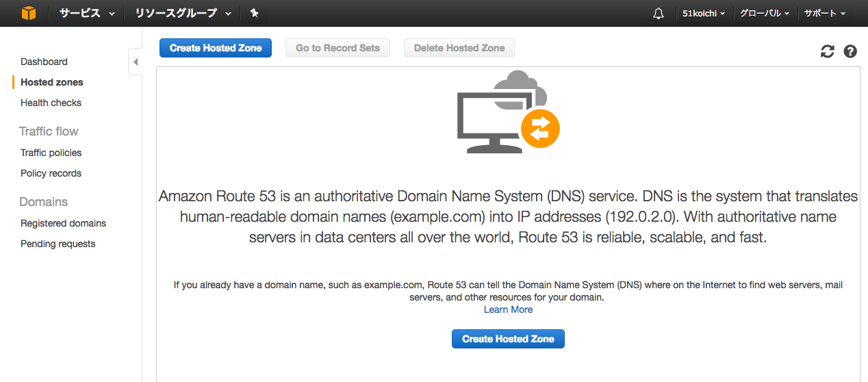Open Registered domains in sidebar
The height and width of the screenshot is (382, 868).
63,223
